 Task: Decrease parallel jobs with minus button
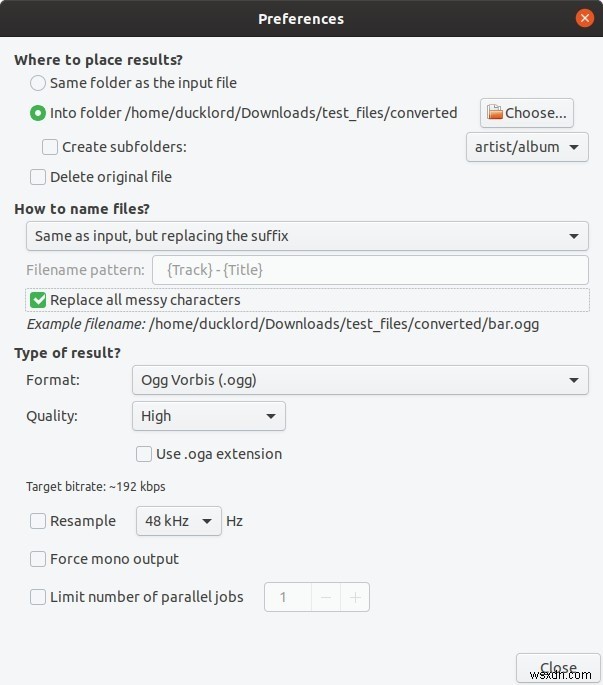[326, 597]
